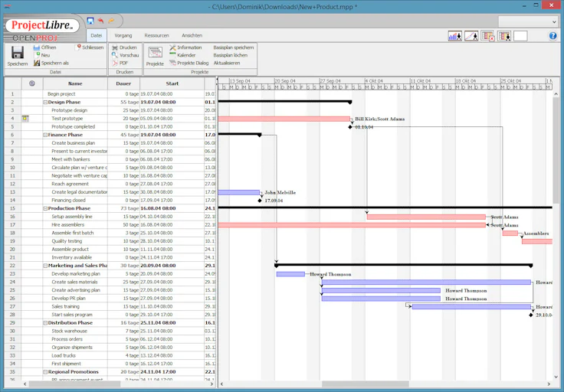Open a project with the Öffnen button
The width and height of the screenshot is (564, 392).
pos(44,47)
